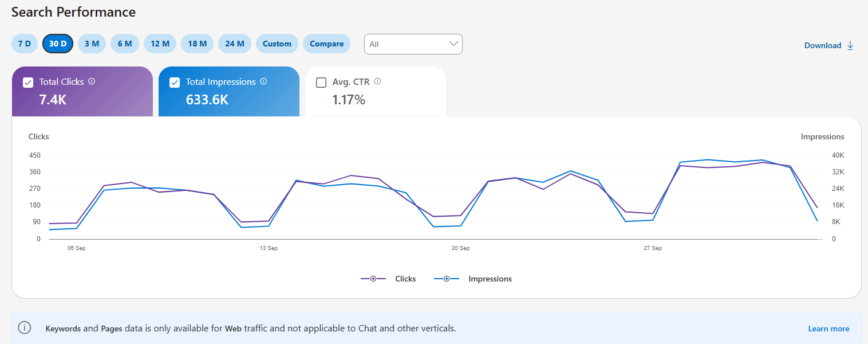868x344 pixels.
Task: Click the 8K value on Impressions axis
Action: pos(836,222)
